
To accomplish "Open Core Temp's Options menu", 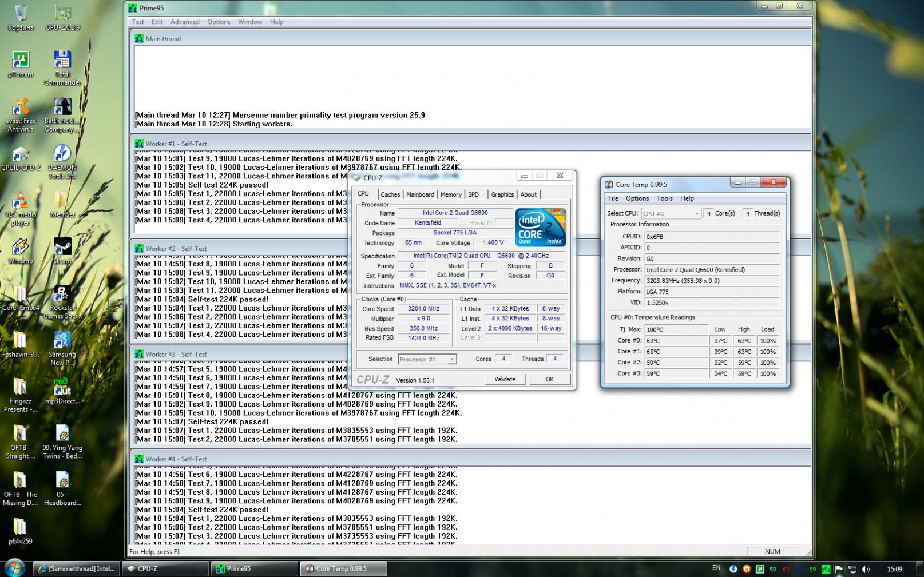I will pos(637,198).
